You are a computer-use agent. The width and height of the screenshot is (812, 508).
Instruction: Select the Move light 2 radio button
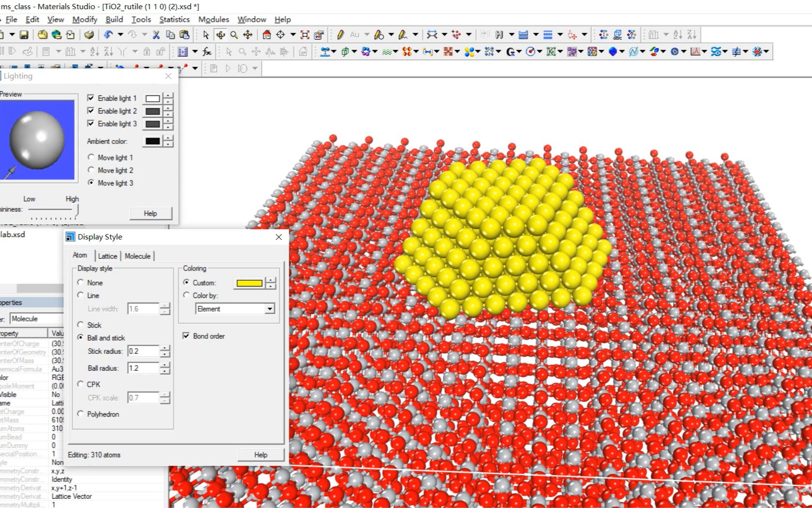[x=91, y=170]
